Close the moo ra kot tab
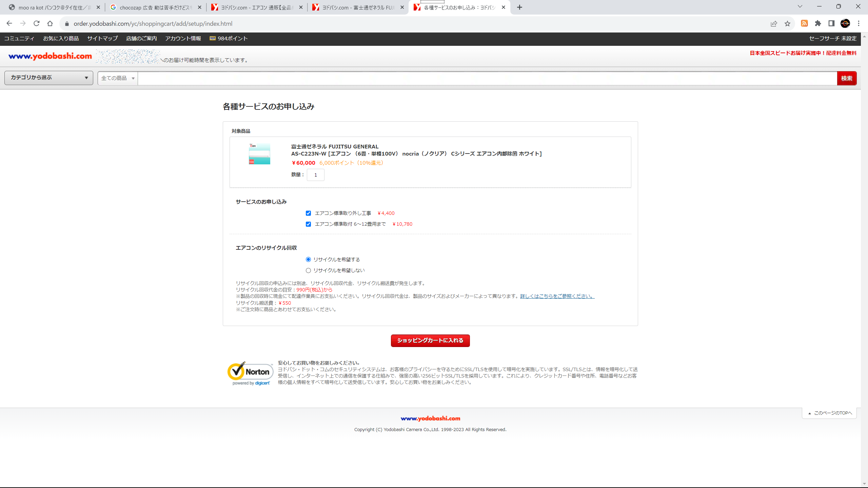The image size is (868, 488). pos(98,7)
